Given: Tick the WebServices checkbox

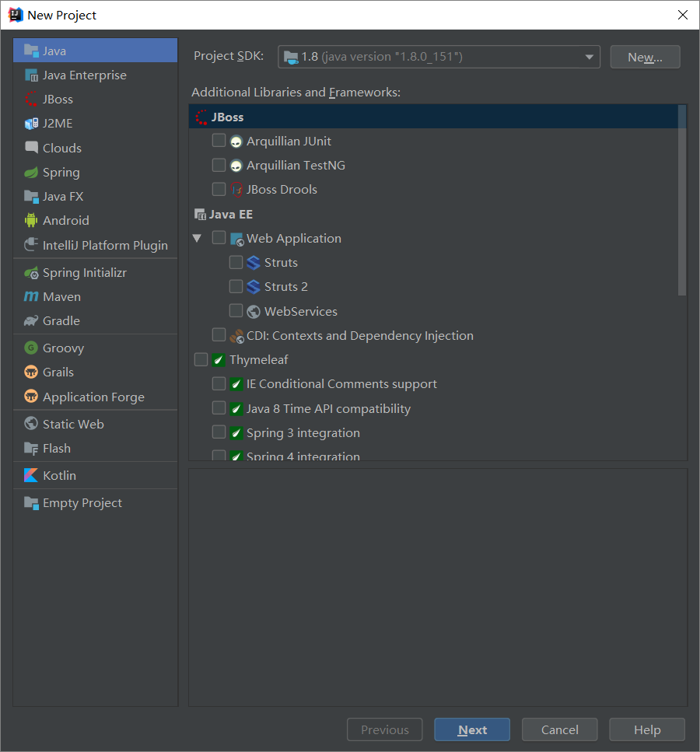Looking at the screenshot, I should [x=236, y=311].
